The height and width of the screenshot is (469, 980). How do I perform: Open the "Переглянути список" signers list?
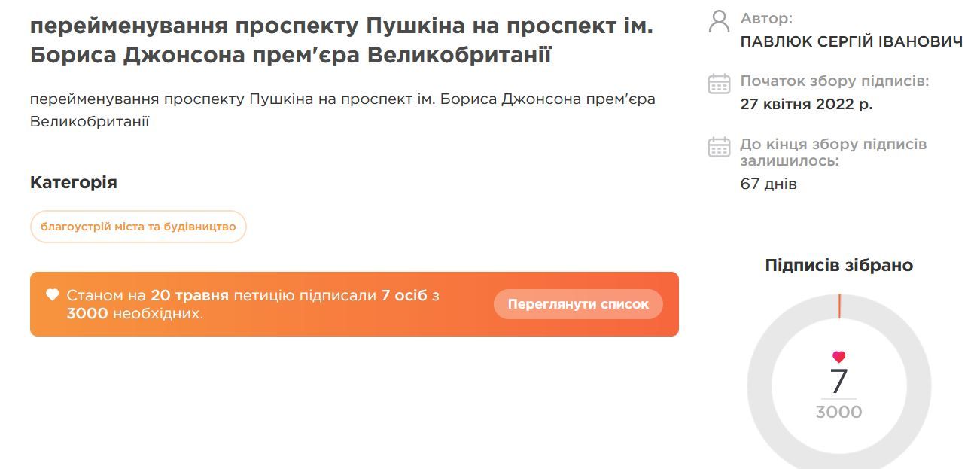click(x=578, y=304)
